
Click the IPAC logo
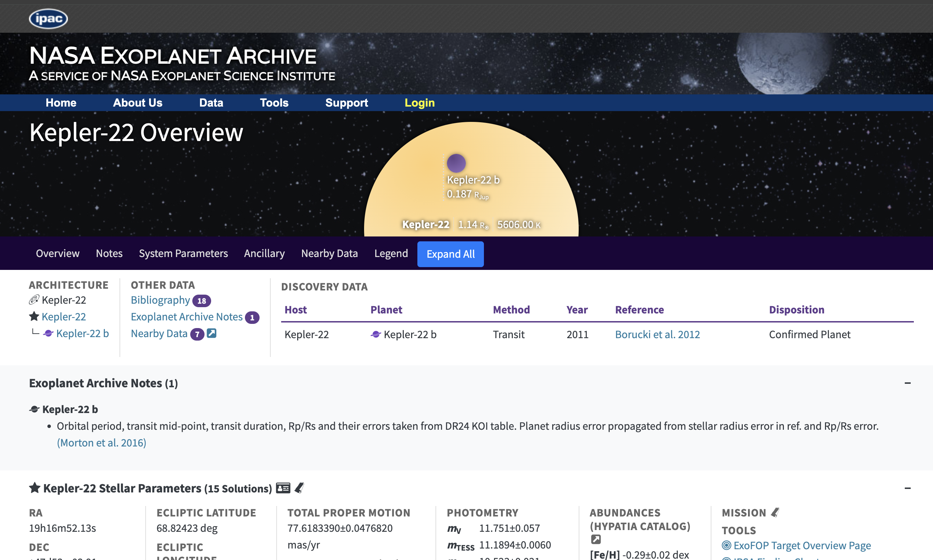[48, 18]
